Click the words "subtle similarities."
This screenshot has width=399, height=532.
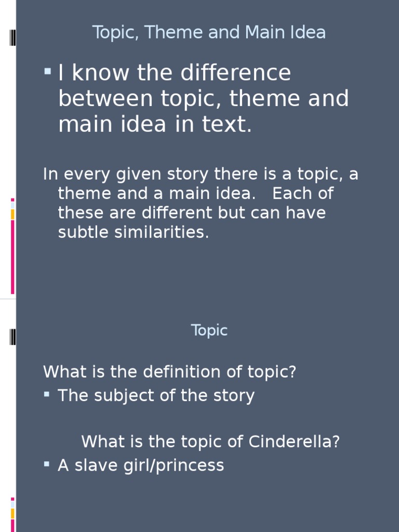pos(134,232)
